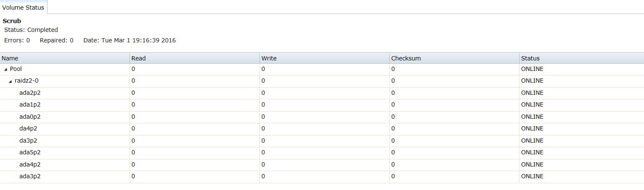Click the Status column header
This screenshot has height=190, width=644.
[582, 58]
